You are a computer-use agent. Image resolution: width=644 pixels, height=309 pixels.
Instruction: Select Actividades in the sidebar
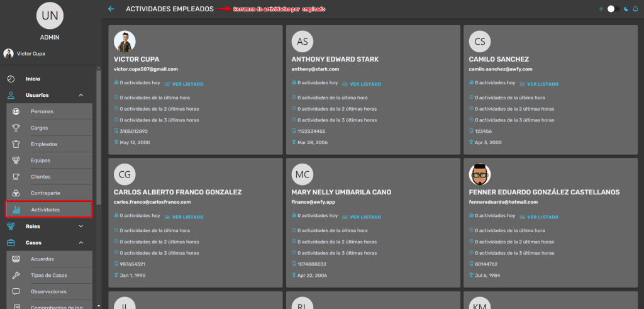49,210
